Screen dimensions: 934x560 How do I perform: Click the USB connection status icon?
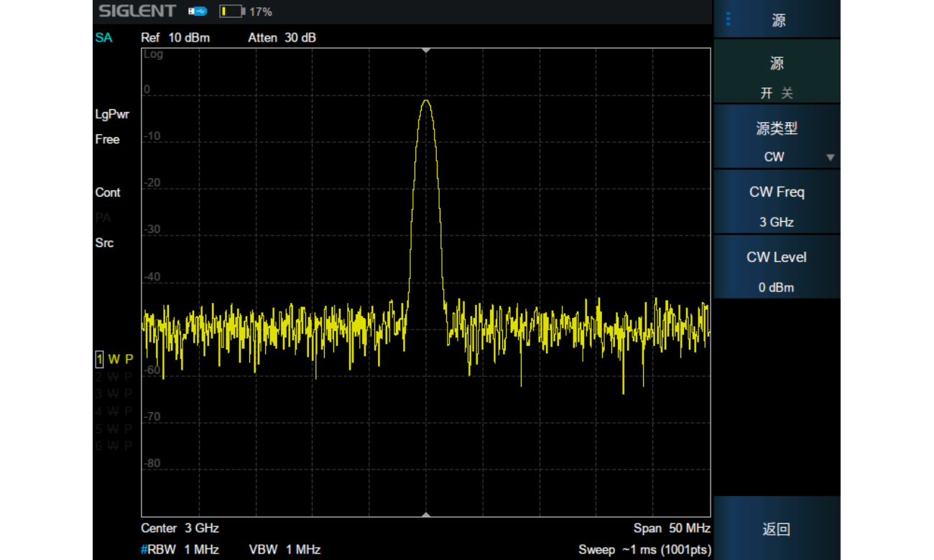[x=198, y=11]
